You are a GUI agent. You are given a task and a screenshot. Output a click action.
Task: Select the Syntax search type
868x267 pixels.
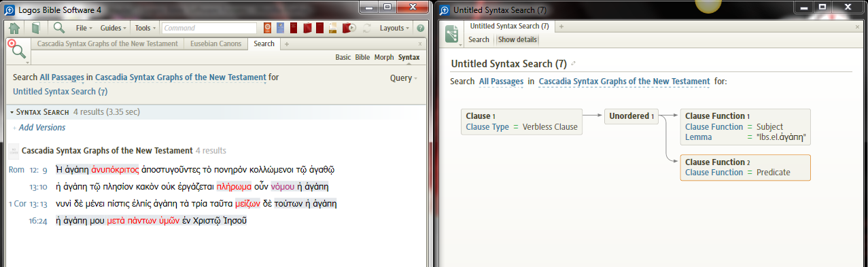409,58
